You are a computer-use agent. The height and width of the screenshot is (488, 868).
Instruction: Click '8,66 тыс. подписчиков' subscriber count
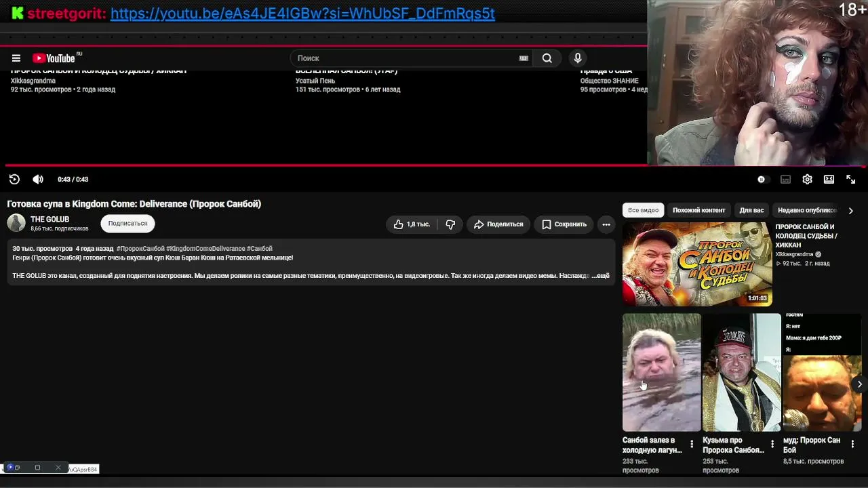coord(60,229)
